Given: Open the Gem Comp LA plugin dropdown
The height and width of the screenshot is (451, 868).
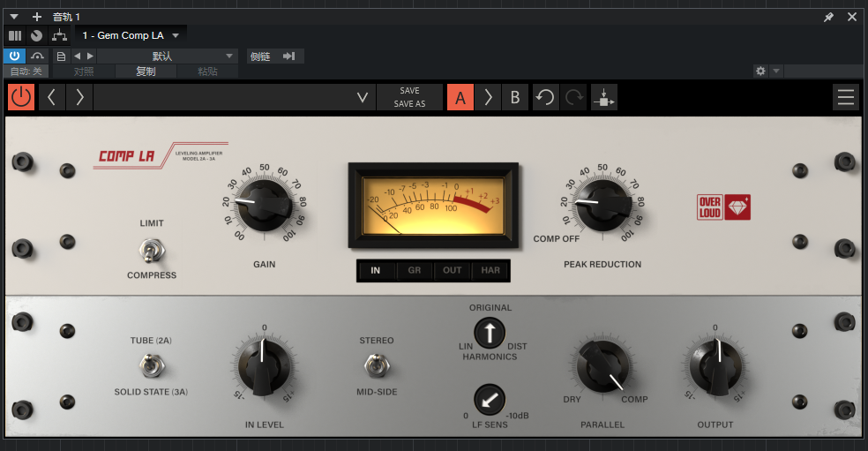Looking at the screenshot, I should [x=176, y=35].
